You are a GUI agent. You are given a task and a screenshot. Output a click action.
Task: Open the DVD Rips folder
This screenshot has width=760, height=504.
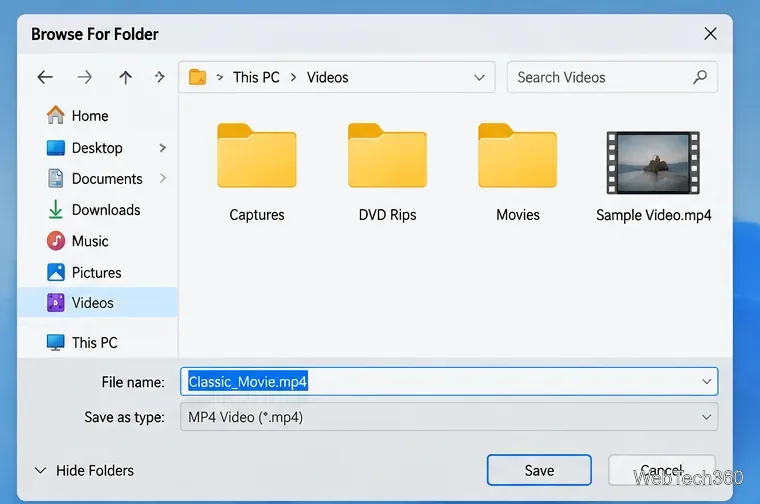tap(387, 156)
